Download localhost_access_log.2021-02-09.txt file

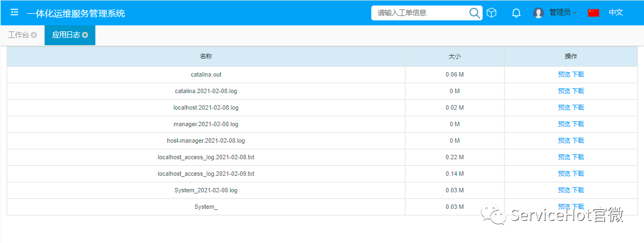(x=578, y=174)
